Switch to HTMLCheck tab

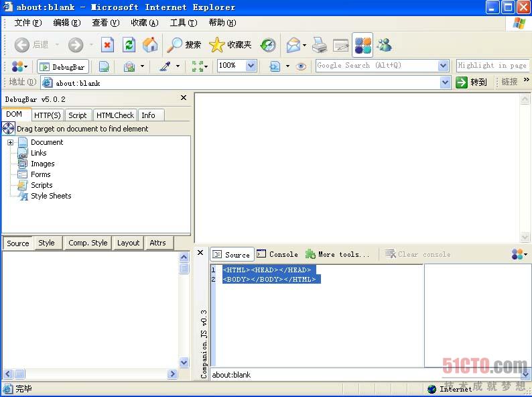click(115, 115)
